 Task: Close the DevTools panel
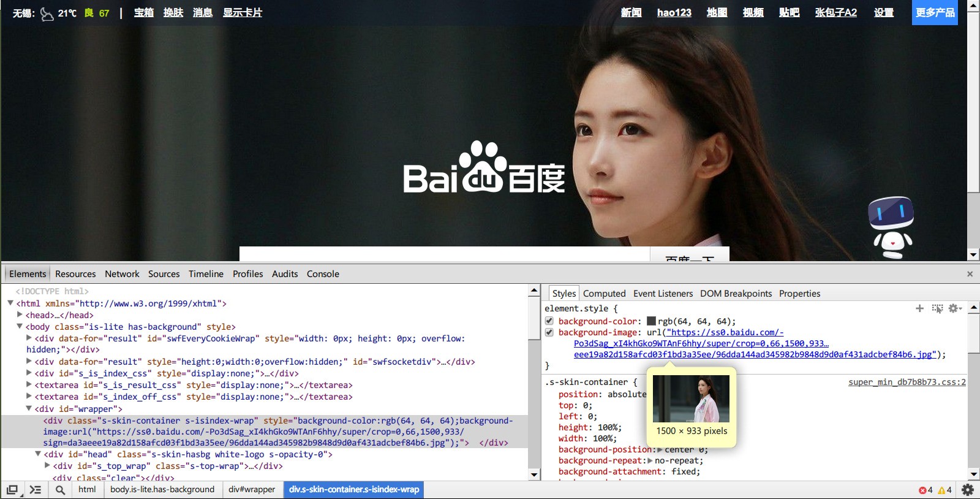(970, 274)
